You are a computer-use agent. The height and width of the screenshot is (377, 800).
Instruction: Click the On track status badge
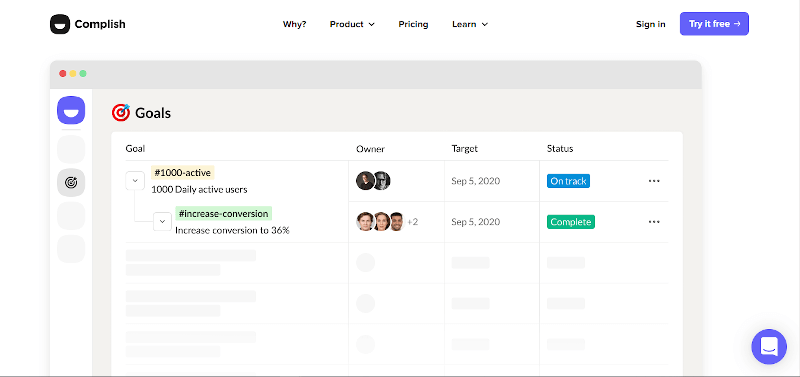[568, 181]
